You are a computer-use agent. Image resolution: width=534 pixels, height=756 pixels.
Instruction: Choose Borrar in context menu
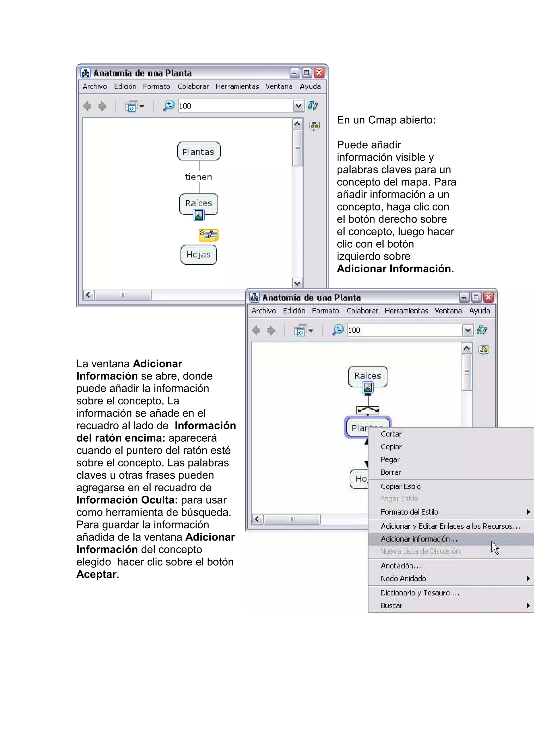click(451, 472)
